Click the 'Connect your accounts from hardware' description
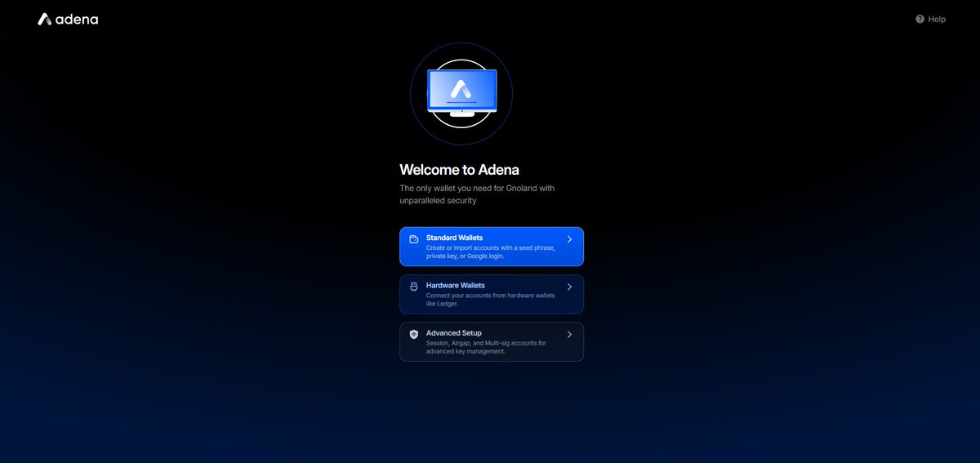The image size is (980, 463). [x=491, y=299]
